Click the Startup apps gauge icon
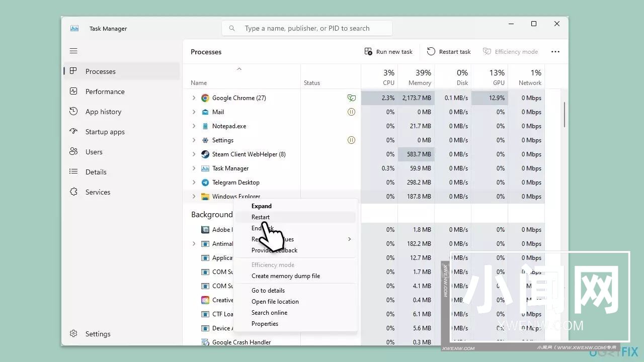Image resolution: width=644 pixels, height=362 pixels. 73,132
